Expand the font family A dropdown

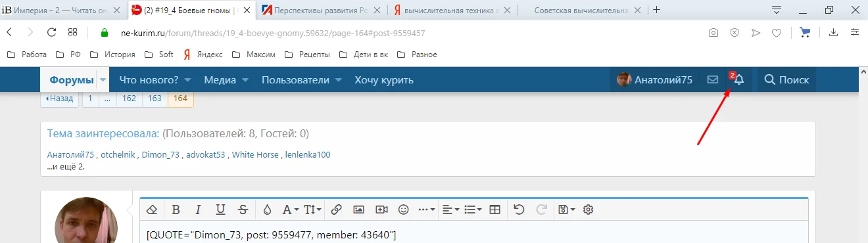291,210
